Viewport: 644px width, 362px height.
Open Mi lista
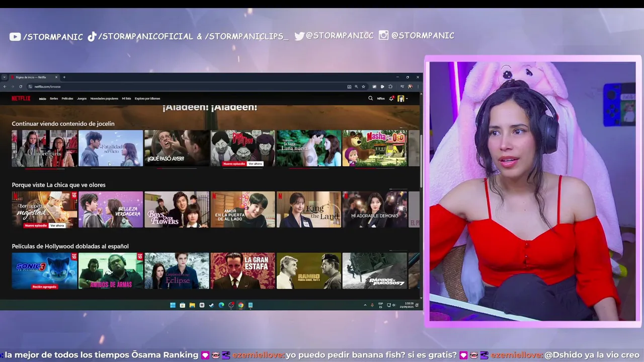tap(126, 99)
